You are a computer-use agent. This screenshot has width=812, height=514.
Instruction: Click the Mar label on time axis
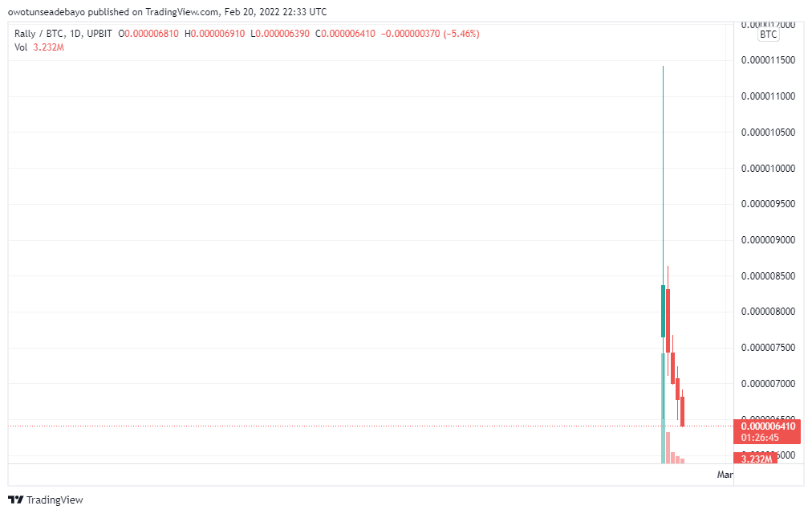(725, 475)
